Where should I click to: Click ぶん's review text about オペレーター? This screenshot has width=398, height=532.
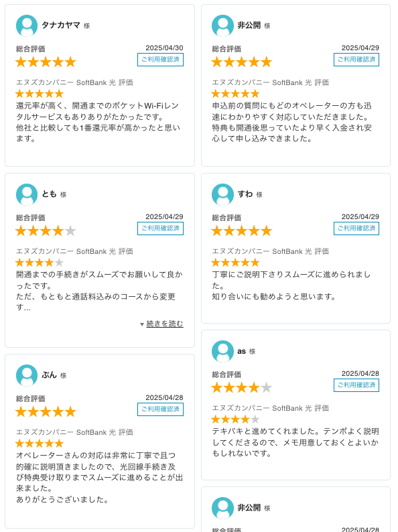[x=99, y=477]
